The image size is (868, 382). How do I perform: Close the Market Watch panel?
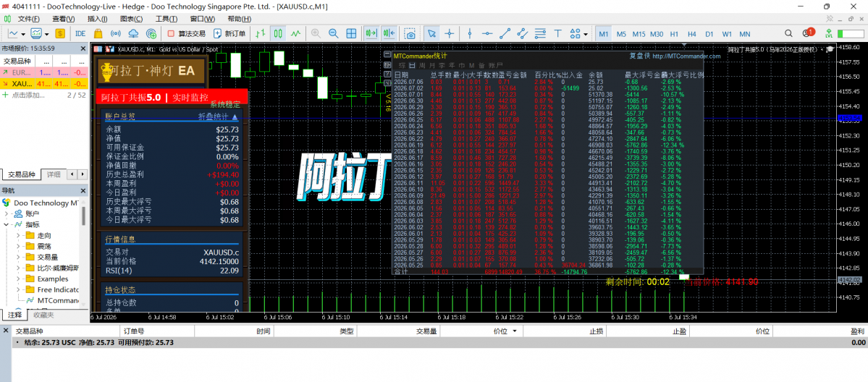(83, 48)
